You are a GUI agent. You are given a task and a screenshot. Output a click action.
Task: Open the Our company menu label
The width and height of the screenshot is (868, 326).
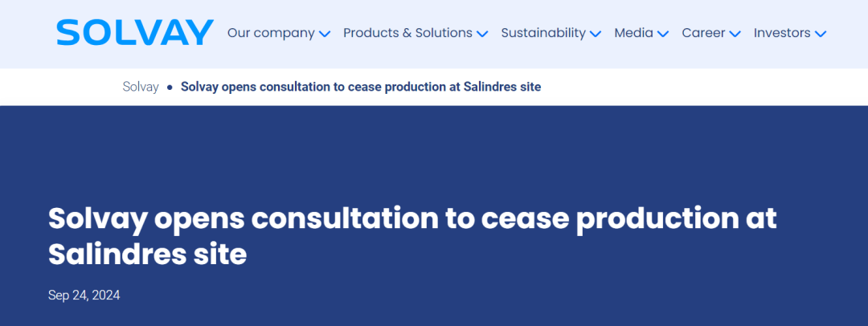click(x=272, y=33)
